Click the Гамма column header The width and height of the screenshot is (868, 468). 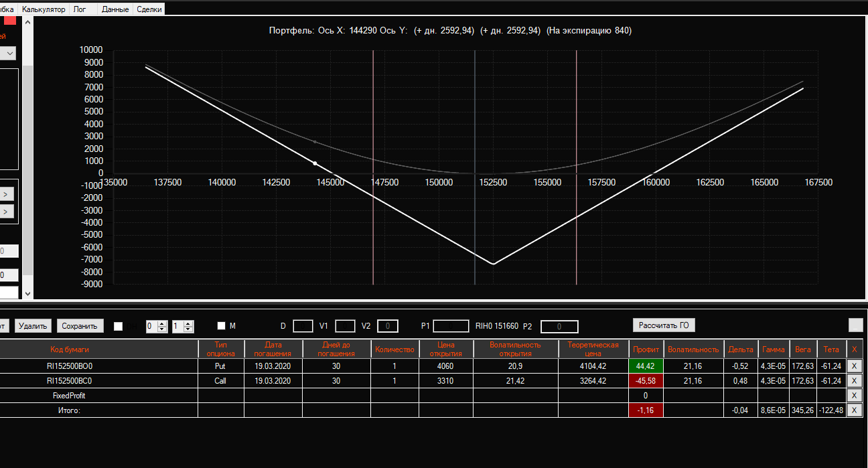point(774,349)
